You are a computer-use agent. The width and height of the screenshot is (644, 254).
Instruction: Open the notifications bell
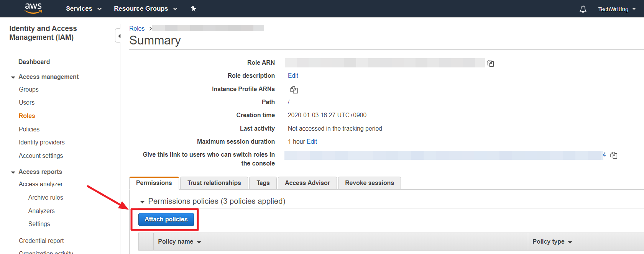(x=583, y=9)
